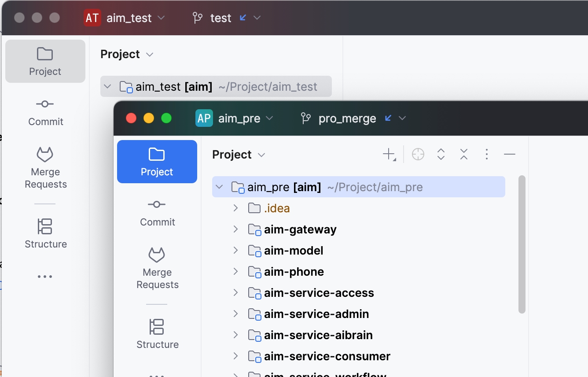
Task: Open Commit tool window in aim_pre
Action: click(157, 212)
